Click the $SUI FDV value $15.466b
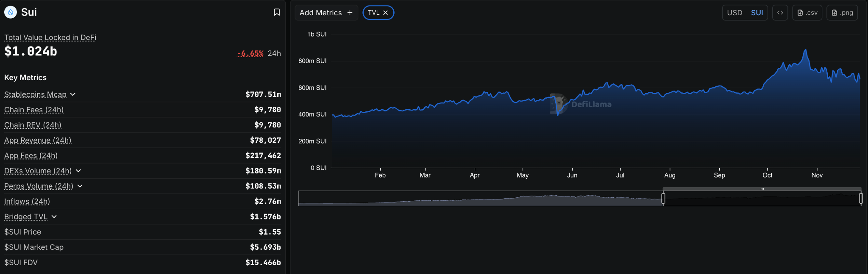Screen dimensions: 868x274 coord(263,262)
